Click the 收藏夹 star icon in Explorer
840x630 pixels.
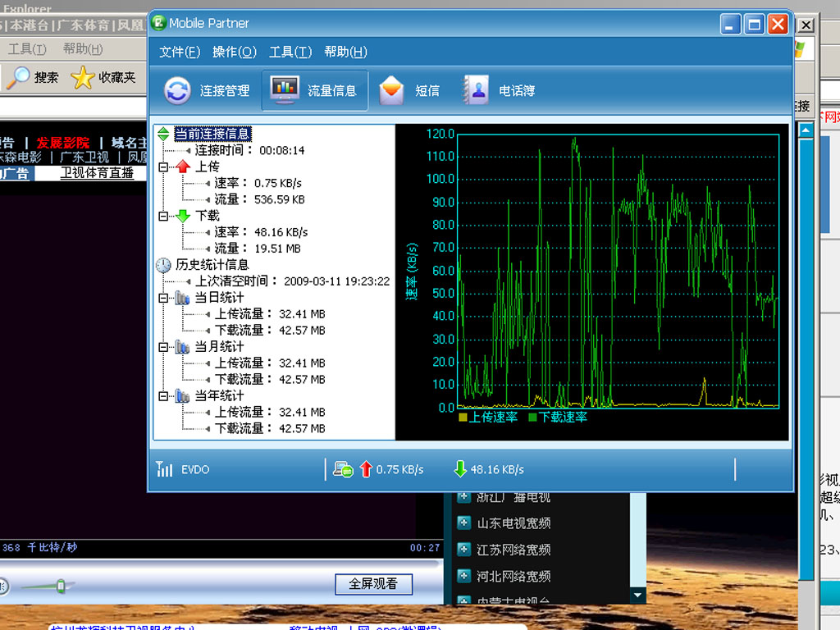click(83, 78)
